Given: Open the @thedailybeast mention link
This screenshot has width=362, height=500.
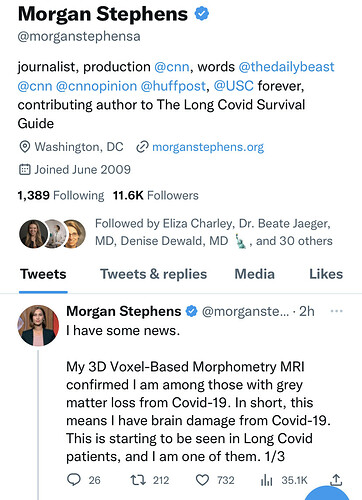Looking at the screenshot, I should tap(286, 67).
